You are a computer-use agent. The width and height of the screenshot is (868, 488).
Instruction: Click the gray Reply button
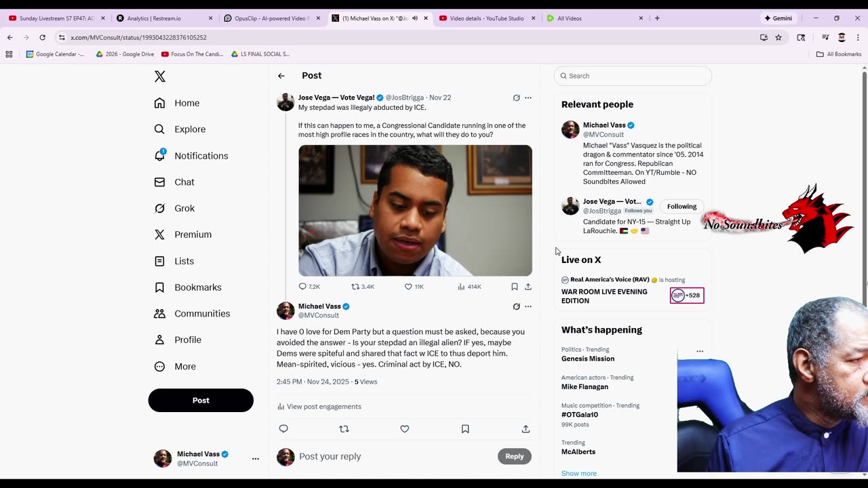point(515,457)
